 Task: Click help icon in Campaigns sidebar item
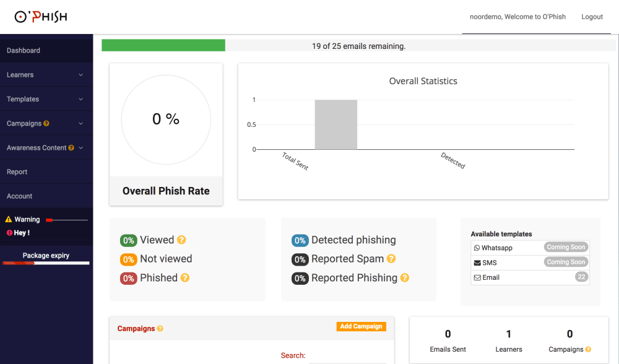tap(46, 124)
